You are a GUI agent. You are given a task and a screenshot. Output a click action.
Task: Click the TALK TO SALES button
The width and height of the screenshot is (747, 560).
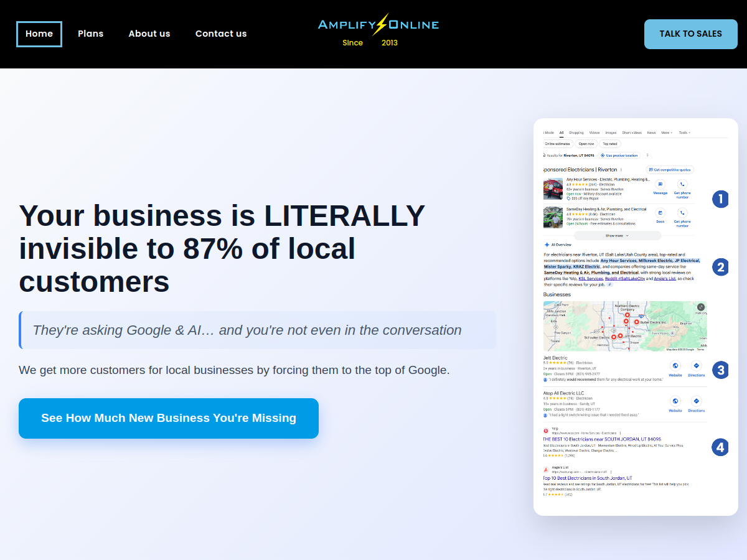coord(691,34)
